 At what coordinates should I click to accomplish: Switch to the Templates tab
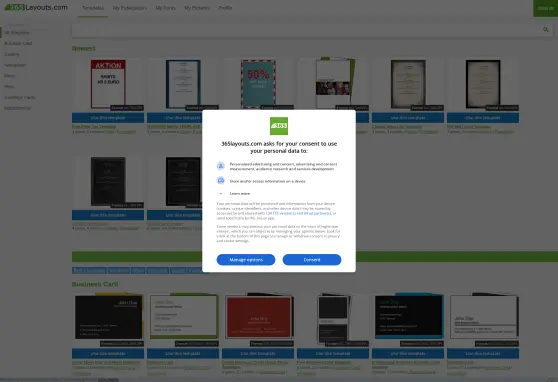click(93, 8)
